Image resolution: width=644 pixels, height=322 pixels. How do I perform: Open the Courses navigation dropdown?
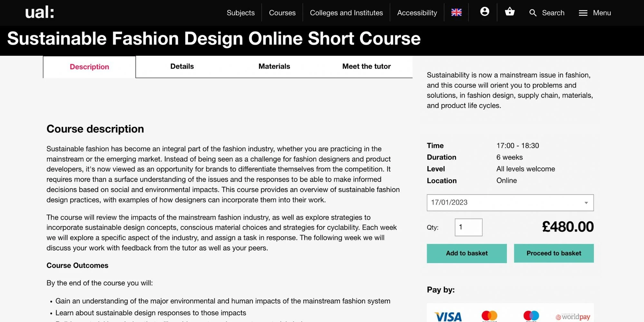[282, 13]
